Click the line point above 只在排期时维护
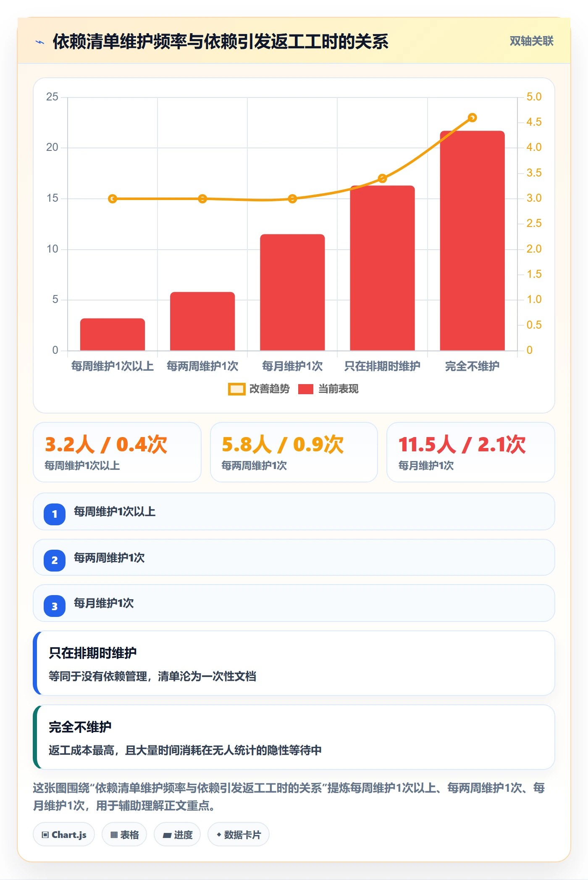This screenshot has height=880, width=588. [x=382, y=179]
